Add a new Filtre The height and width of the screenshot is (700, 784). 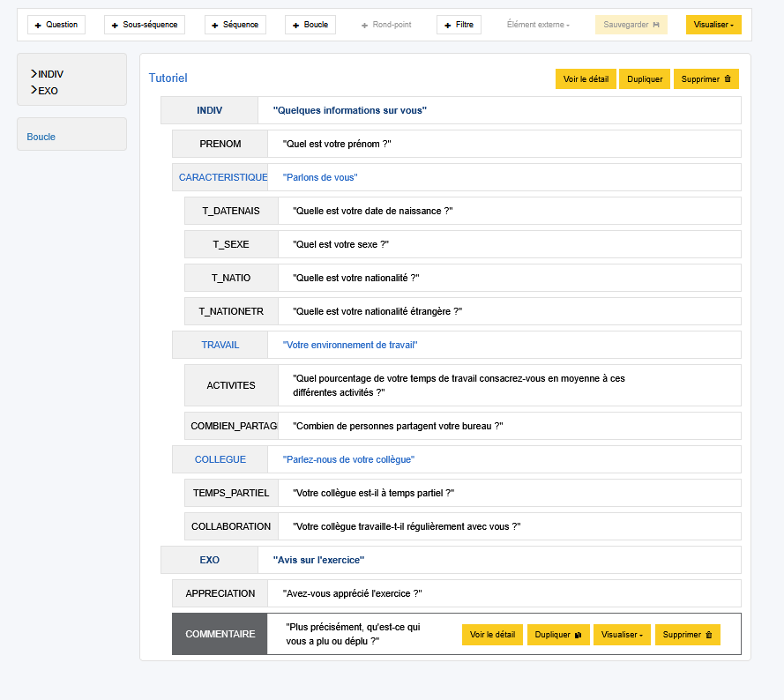click(459, 25)
